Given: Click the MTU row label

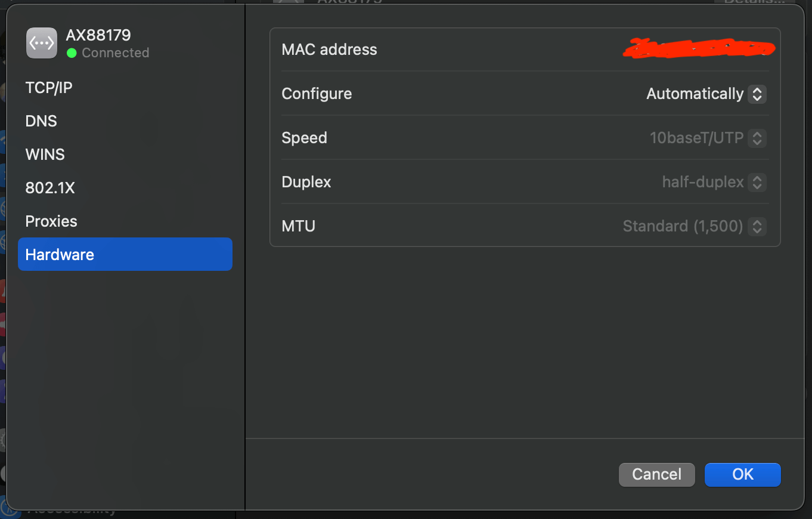Looking at the screenshot, I should coord(298,226).
